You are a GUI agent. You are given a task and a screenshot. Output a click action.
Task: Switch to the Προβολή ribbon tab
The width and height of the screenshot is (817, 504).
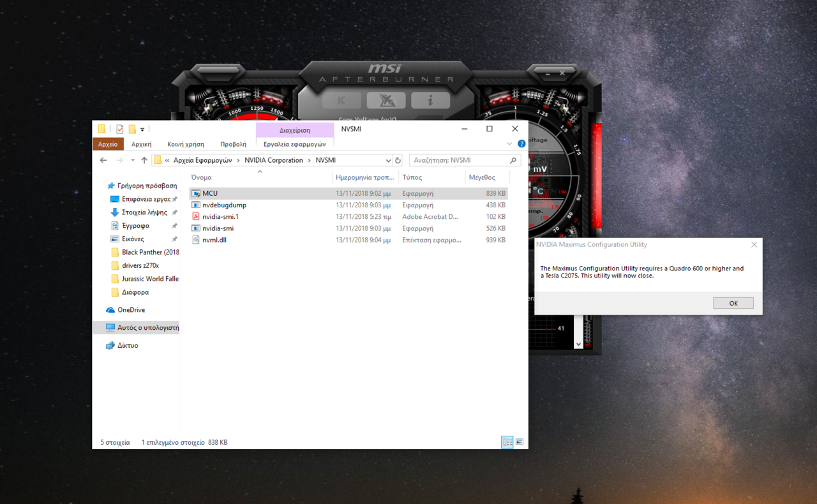(233, 144)
